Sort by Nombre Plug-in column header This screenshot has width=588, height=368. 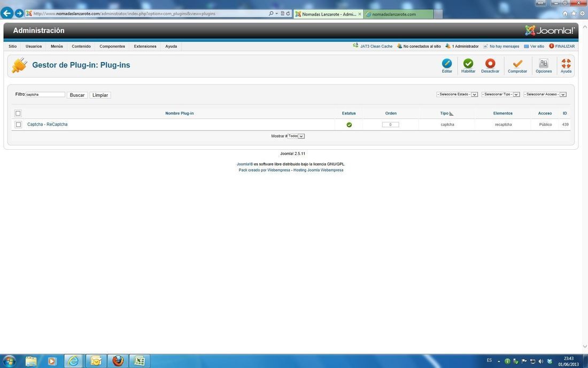pos(179,113)
